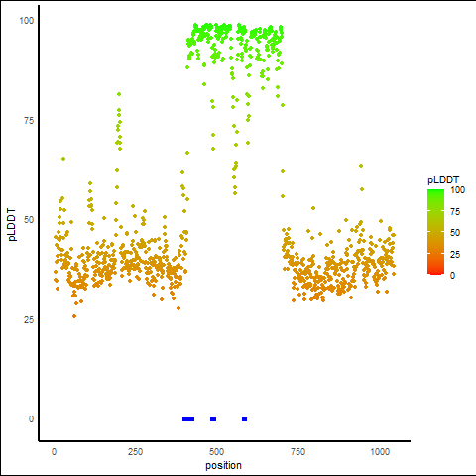This screenshot has width=476, height=476.
Task: Click the pLDDT gradient color legend bar
Action: (x=435, y=232)
